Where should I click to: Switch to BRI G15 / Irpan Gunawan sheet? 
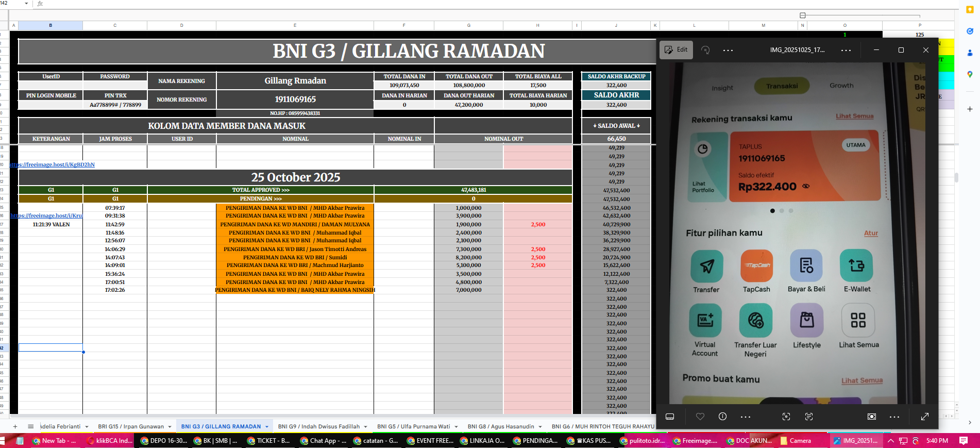coord(131,427)
